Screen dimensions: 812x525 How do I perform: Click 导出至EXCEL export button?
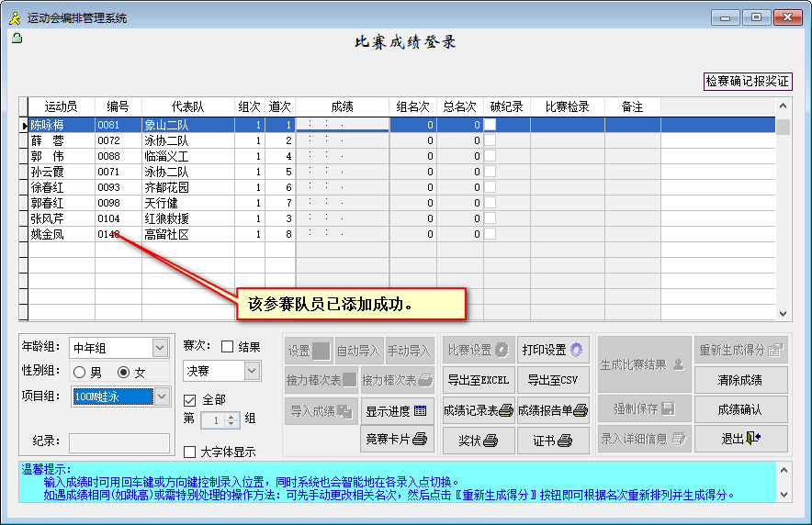coord(478,380)
